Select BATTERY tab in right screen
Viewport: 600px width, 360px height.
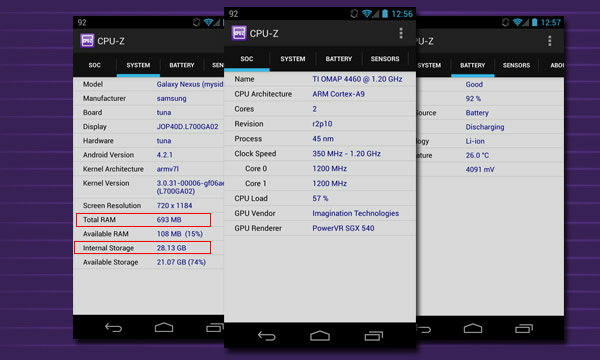click(473, 65)
